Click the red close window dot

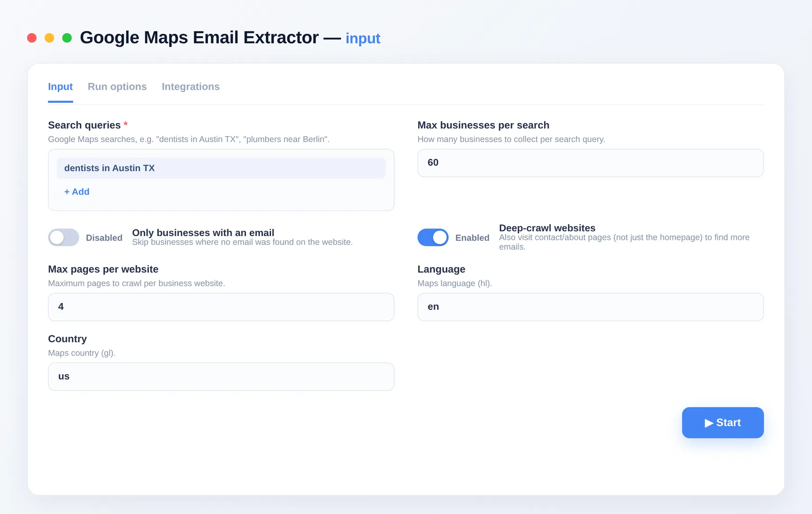click(x=32, y=38)
